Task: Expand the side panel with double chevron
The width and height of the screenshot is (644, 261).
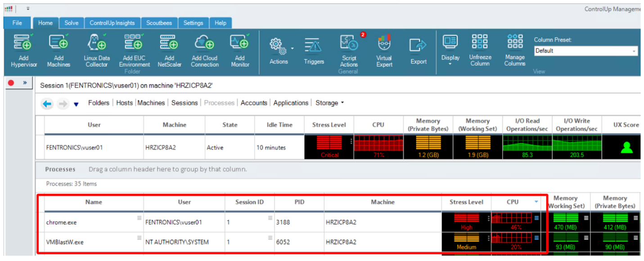Action: click(25, 83)
